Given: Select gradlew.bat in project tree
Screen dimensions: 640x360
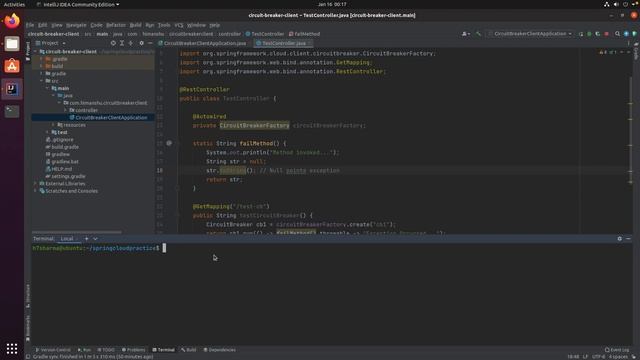Looking at the screenshot, I should pos(62,162).
